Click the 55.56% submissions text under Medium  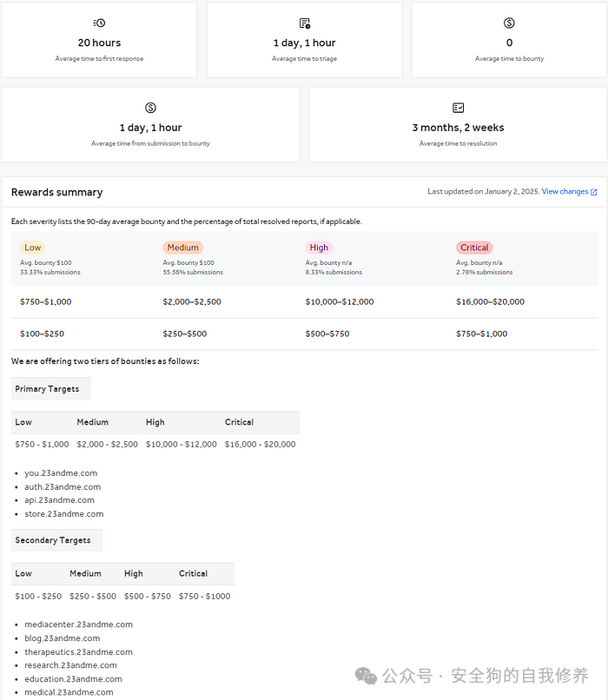pos(193,273)
